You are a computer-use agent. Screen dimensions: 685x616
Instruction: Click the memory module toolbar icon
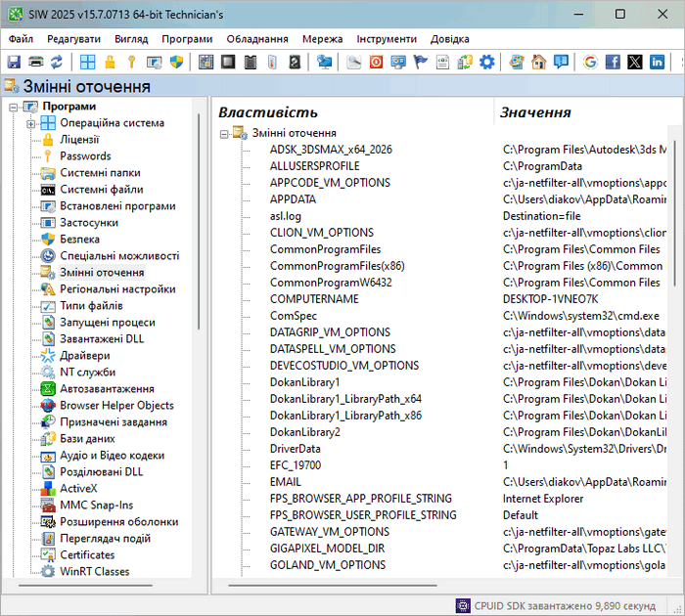[x=251, y=62]
